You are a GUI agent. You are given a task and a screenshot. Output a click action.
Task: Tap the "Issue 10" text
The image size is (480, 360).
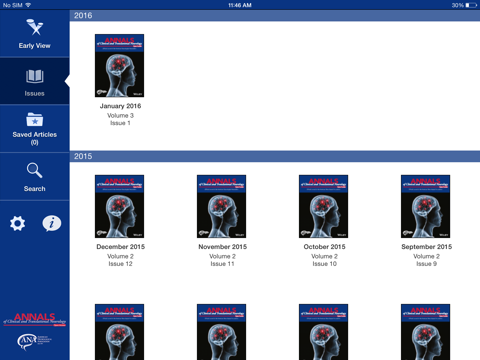click(325, 264)
